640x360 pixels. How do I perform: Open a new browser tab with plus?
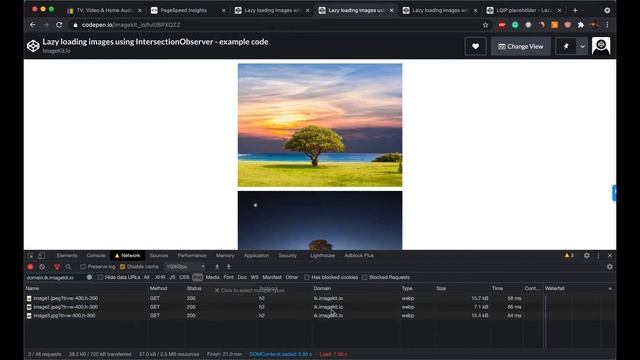point(575,10)
